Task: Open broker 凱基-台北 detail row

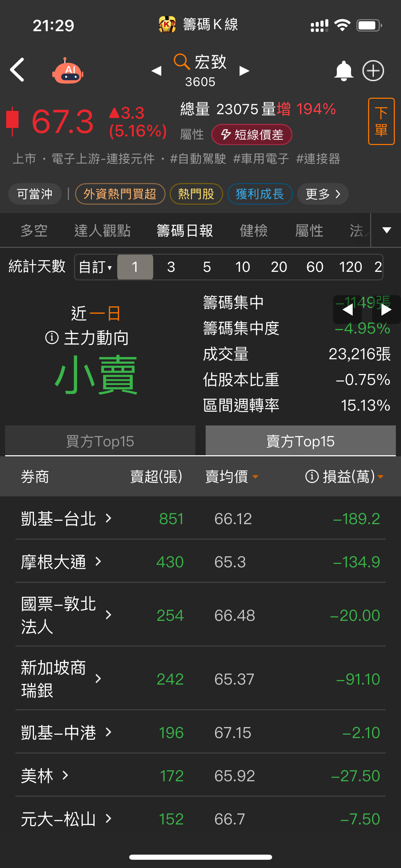Action: 200,518
